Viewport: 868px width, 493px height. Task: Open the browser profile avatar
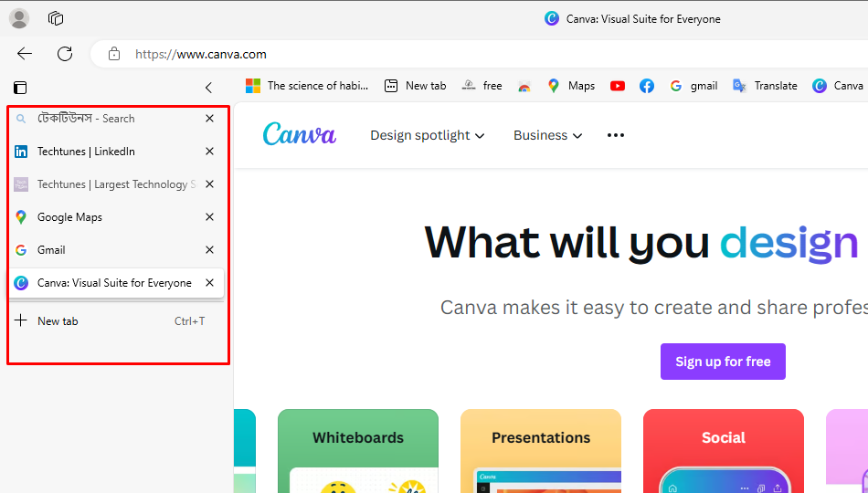coord(19,18)
